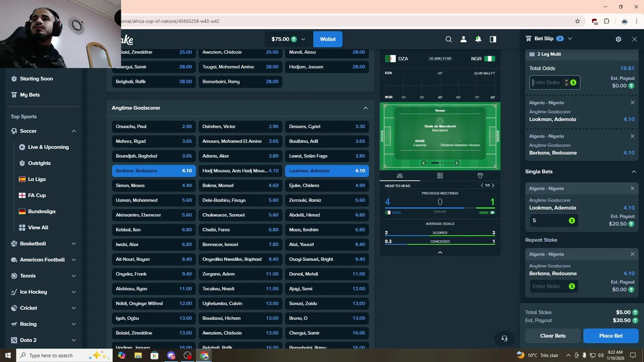Remove the Berkane single bet under Repeat Stake

click(x=632, y=254)
